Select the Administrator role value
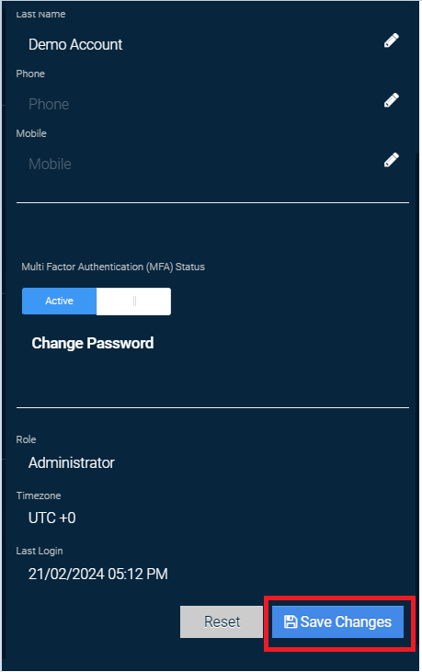Image resolution: width=422 pixels, height=672 pixels. pos(72,463)
